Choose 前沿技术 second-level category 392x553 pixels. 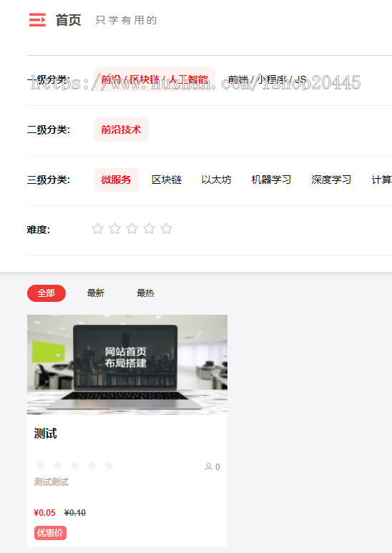click(122, 129)
